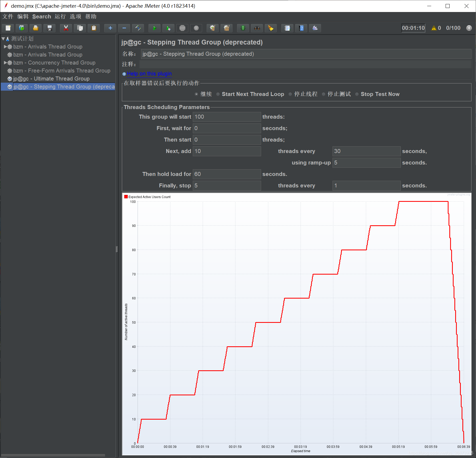Screen dimensions: 476x458
Task: Select the 测试计划 tree node
Action: pyautogui.click(x=22, y=39)
